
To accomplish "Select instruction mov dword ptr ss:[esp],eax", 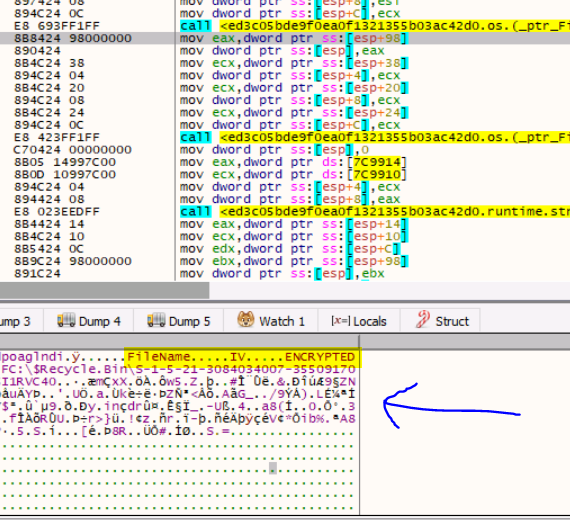I will 282,51.
